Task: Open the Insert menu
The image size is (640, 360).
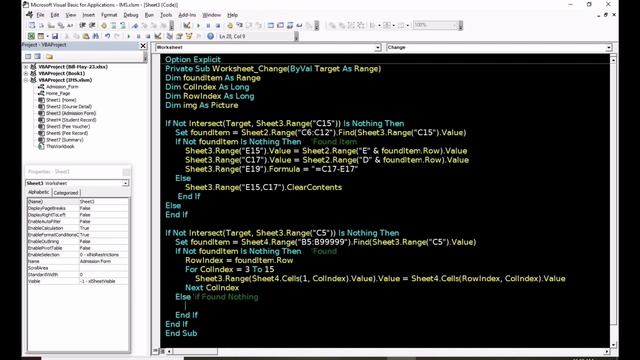Action: (x=89, y=15)
